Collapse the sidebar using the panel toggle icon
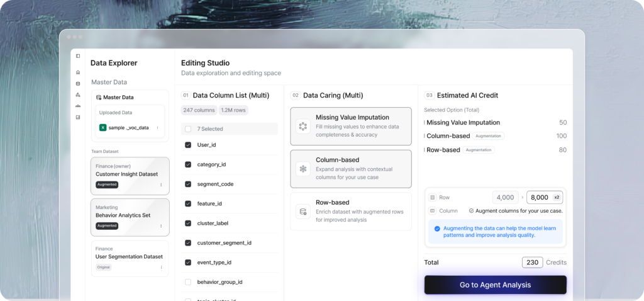This screenshot has height=301, width=644. [x=78, y=56]
